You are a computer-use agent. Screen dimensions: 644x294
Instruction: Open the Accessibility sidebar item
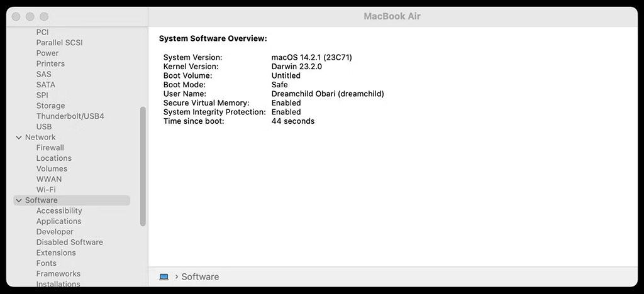(x=59, y=211)
